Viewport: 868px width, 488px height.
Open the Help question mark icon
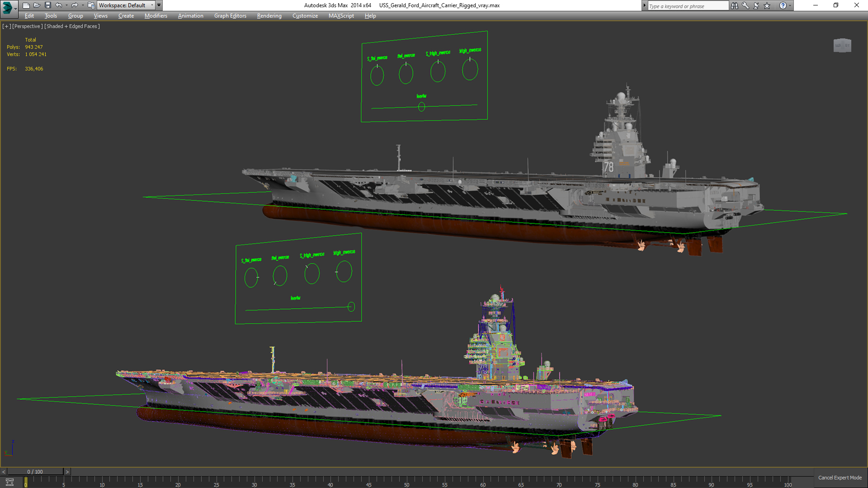(783, 5)
